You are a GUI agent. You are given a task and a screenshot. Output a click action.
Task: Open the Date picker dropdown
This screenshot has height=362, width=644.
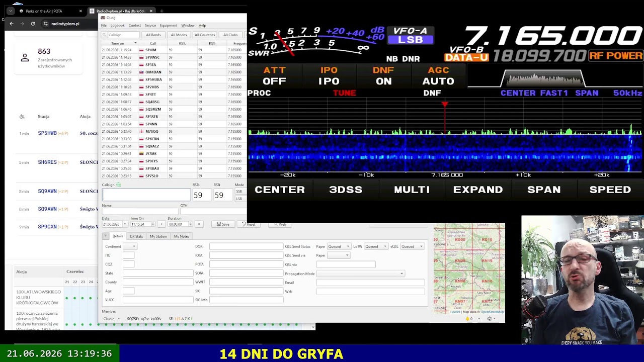coord(125,224)
